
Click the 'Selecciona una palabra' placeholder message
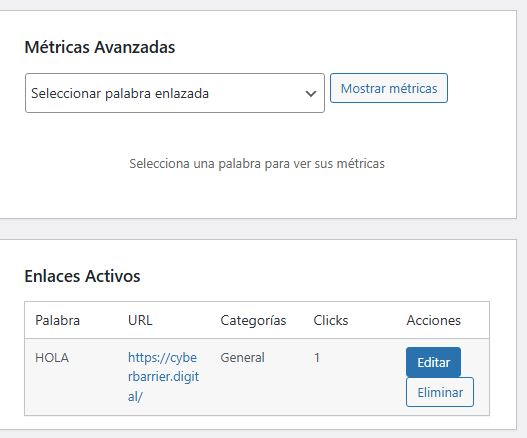257,164
